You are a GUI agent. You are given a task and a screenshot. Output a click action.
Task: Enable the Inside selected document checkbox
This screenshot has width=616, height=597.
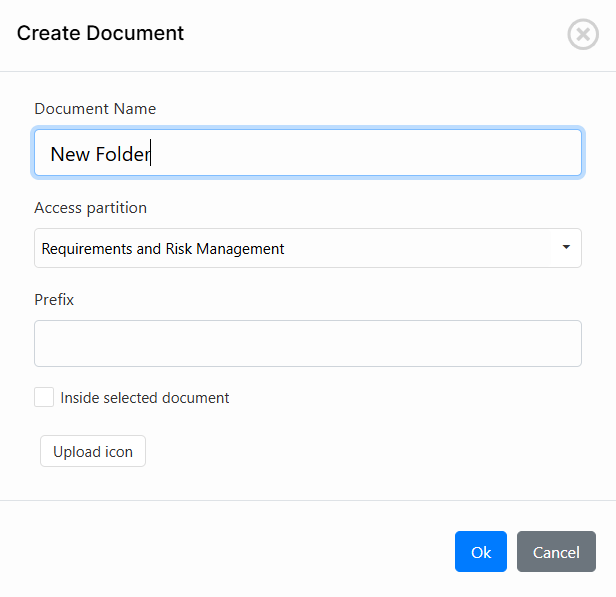(44, 397)
